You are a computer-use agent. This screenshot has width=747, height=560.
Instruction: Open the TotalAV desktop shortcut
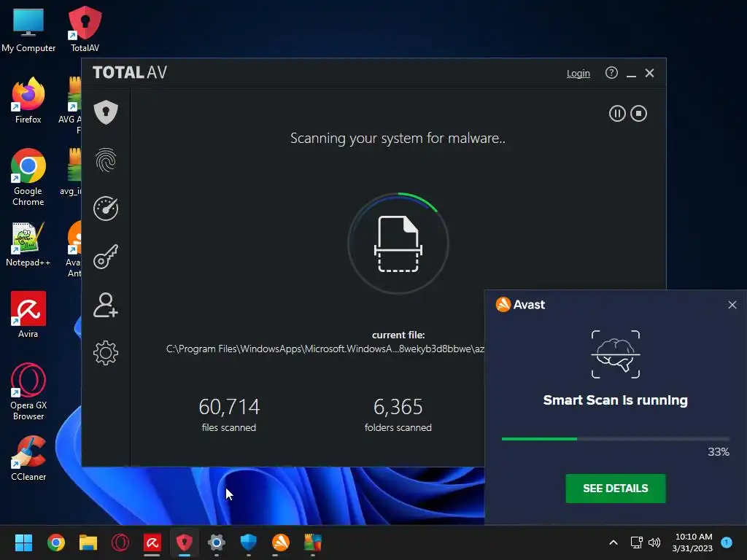pos(85,28)
